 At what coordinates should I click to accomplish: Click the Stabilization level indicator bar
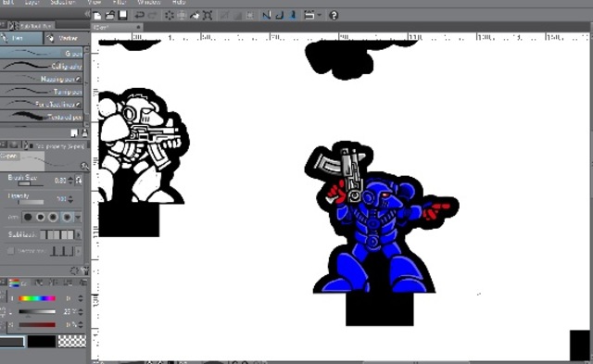click(x=57, y=234)
